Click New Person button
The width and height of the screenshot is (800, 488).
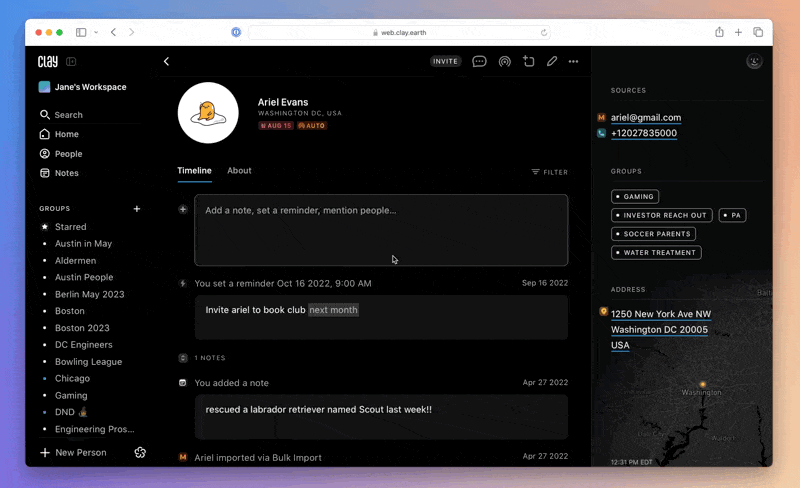(x=73, y=452)
